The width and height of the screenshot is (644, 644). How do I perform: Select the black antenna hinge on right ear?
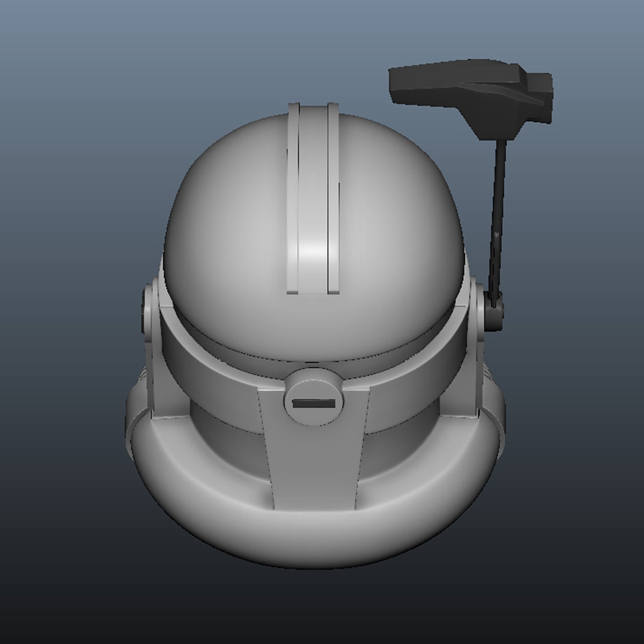pos(495,310)
